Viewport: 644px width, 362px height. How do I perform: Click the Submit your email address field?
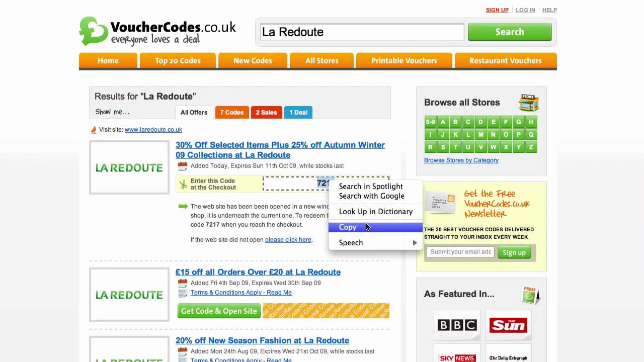(460, 252)
